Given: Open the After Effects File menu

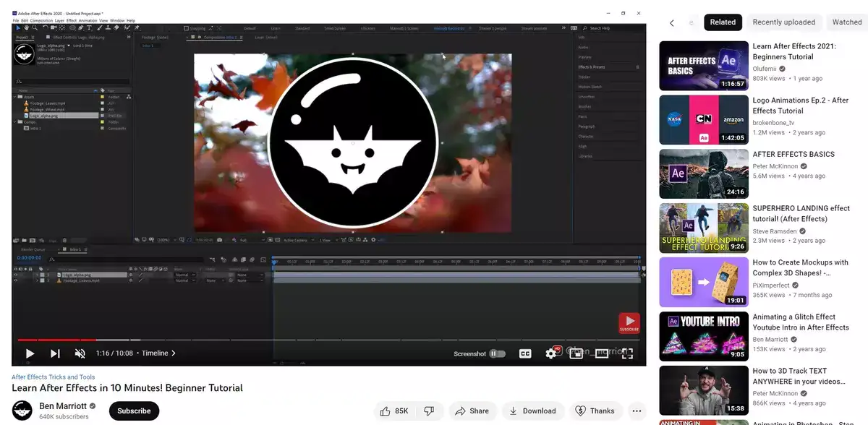Looking at the screenshot, I should [x=16, y=20].
